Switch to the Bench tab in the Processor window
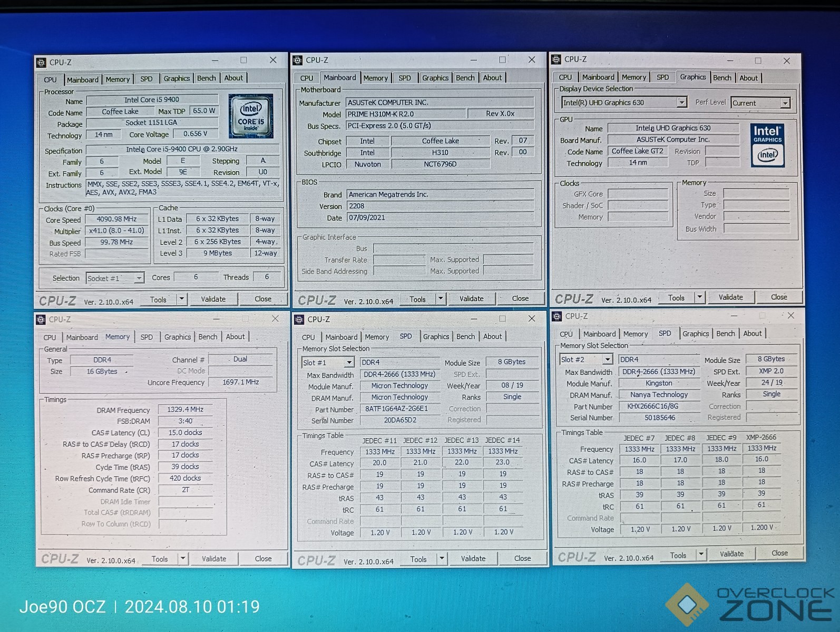 (x=207, y=78)
